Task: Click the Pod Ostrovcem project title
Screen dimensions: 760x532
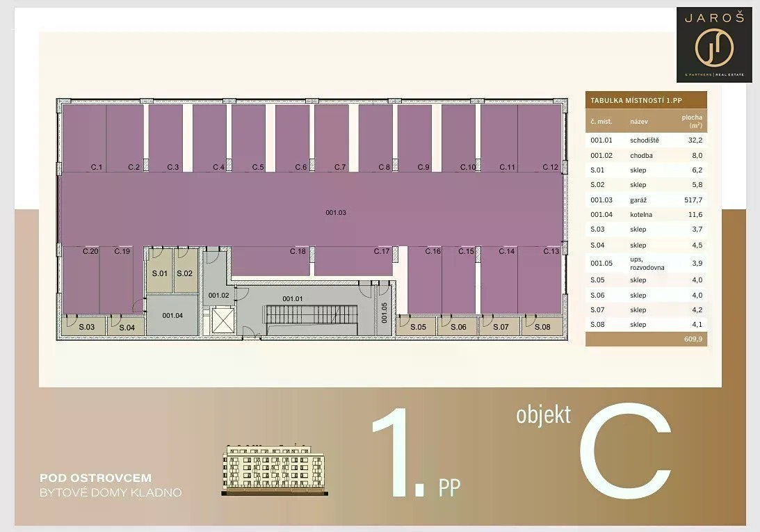Action: (95, 478)
